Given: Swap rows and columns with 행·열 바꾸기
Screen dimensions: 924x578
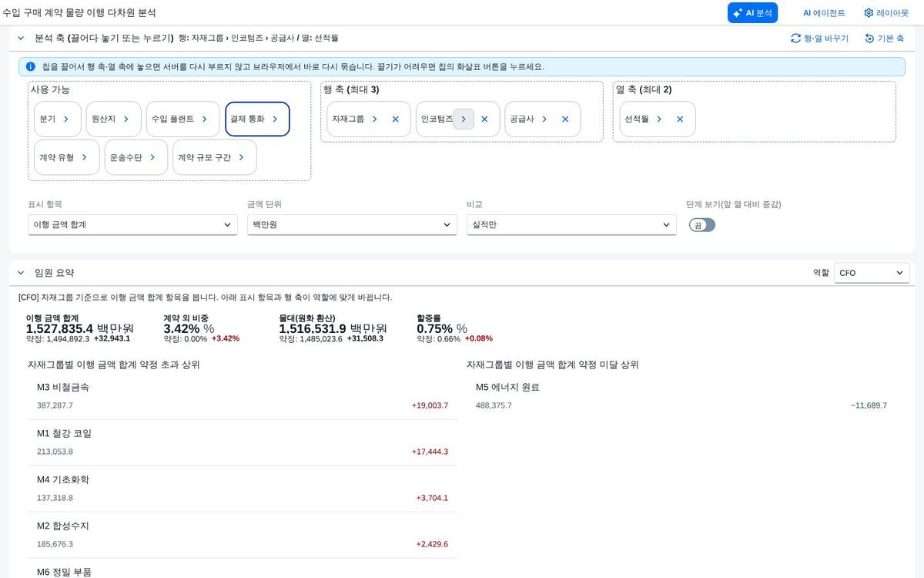Looking at the screenshot, I should [819, 38].
